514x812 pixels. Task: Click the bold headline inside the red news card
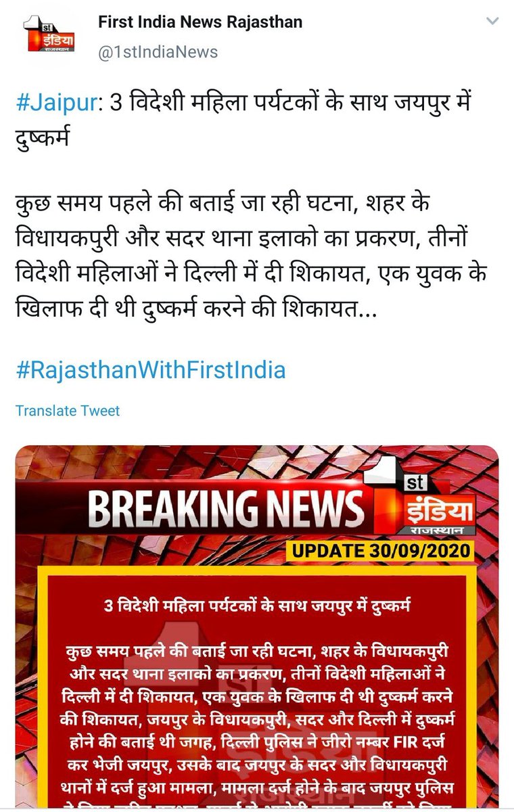coord(257,604)
